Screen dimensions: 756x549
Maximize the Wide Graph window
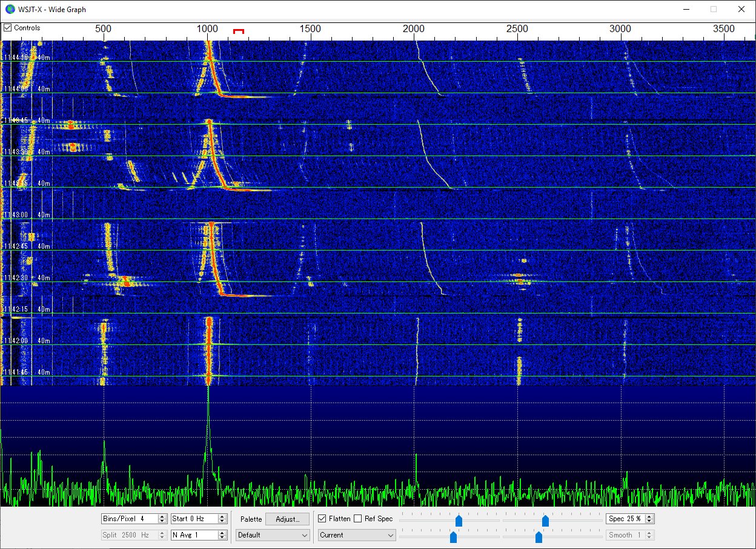[x=714, y=9]
